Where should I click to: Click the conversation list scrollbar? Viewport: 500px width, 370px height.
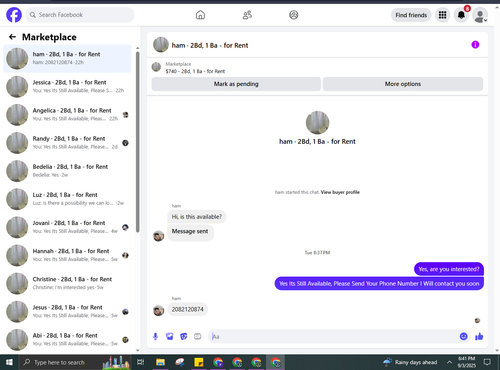(138, 142)
